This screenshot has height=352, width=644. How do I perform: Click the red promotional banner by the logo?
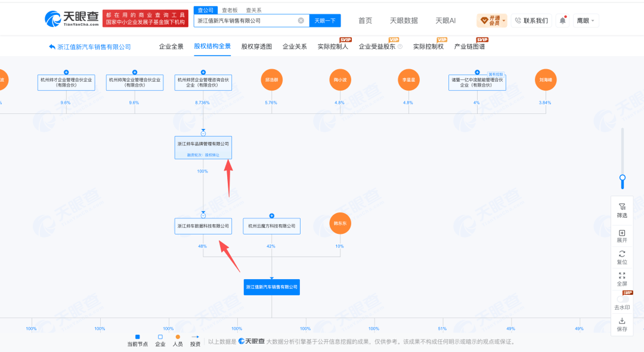(x=145, y=18)
